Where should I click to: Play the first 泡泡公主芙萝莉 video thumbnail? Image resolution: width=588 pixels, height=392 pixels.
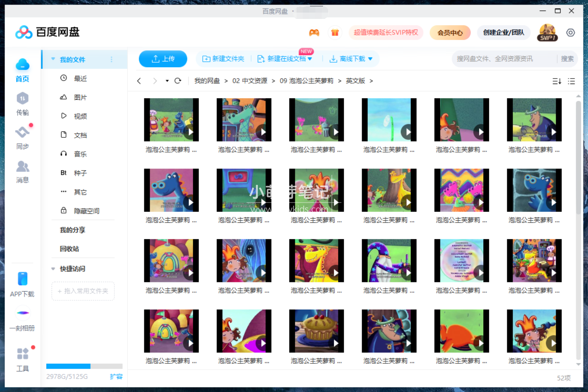190,132
